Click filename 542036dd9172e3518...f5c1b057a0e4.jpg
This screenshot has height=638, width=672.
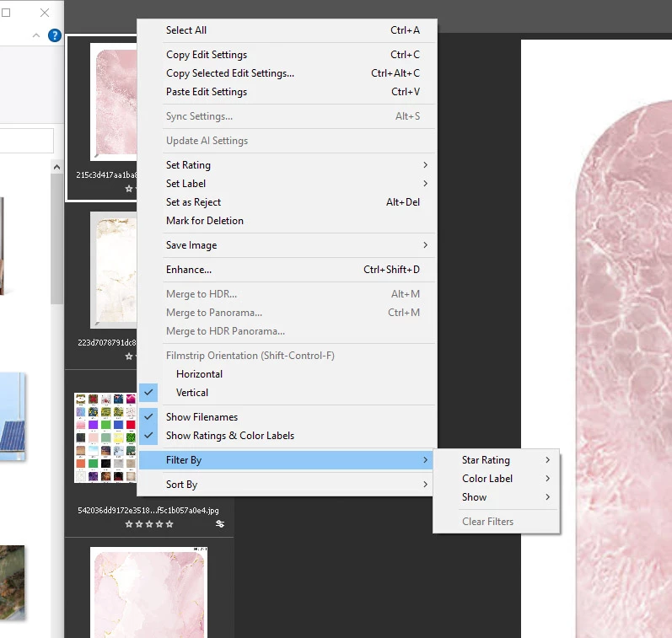(x=148, y=510)
